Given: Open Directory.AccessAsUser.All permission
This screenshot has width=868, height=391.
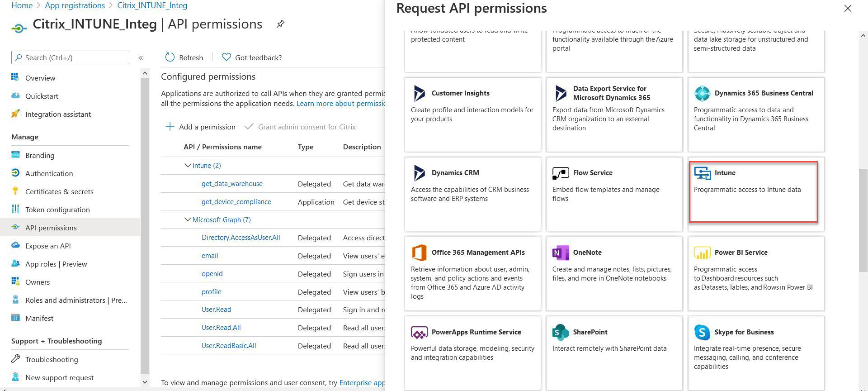Looking at the screenshot, I should click(241, 238).
